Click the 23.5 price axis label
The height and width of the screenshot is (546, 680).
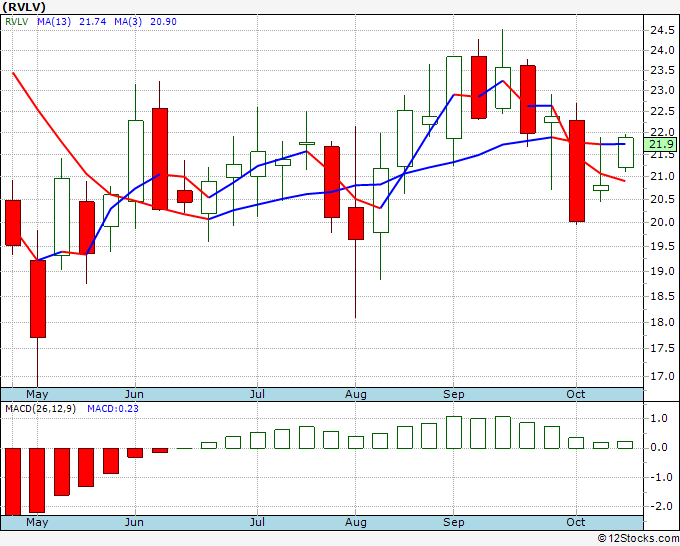click(662, 70)
